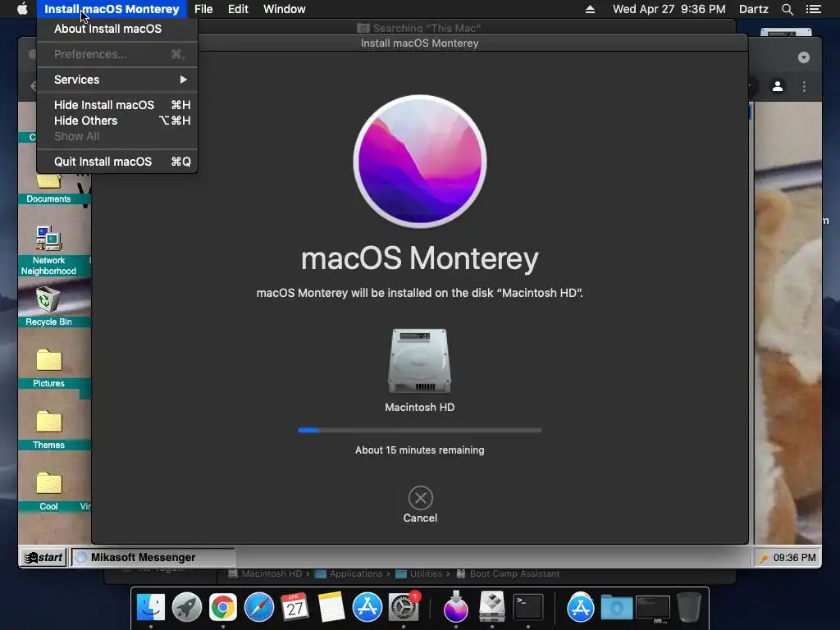Open Network Neighborhood icon
The width and height of the screenshot is (840, 630).
point(48,251)
